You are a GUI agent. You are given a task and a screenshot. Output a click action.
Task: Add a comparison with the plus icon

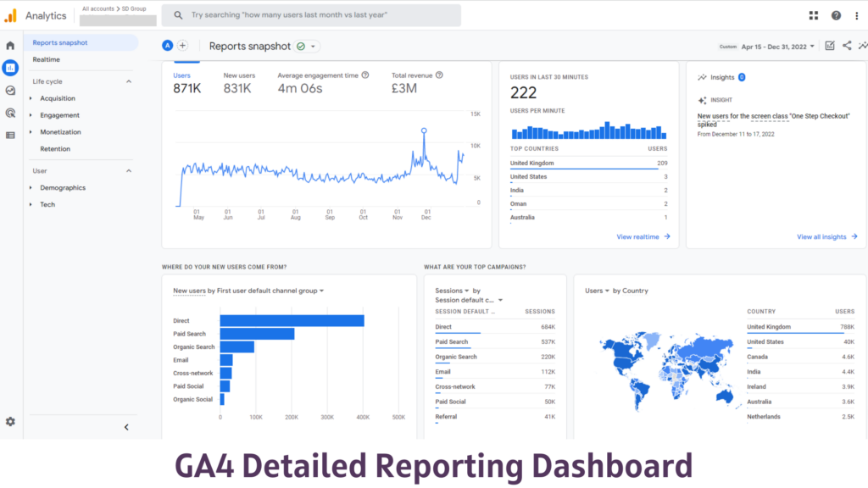tap(182, 46)
